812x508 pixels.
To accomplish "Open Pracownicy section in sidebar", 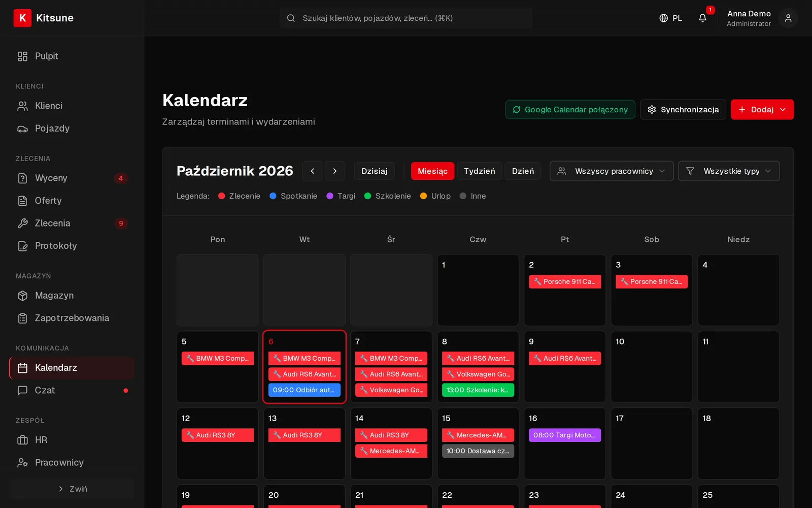I will click(x=72, y=463).
